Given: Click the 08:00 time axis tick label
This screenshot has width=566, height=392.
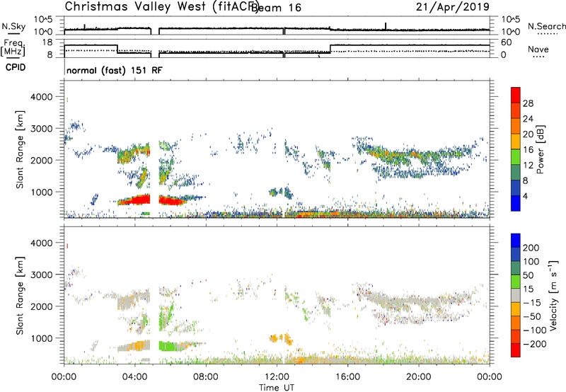Looking at the screenshot, I should (206, 377).
